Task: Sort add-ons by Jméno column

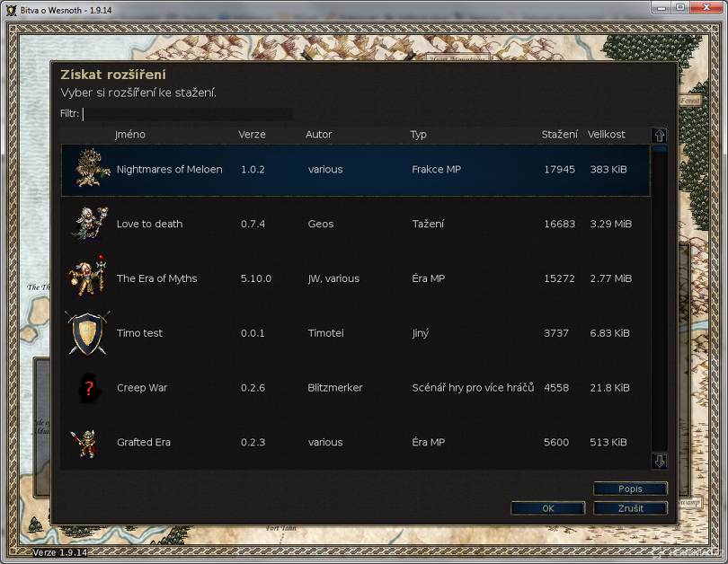Action: pos(130,135)
